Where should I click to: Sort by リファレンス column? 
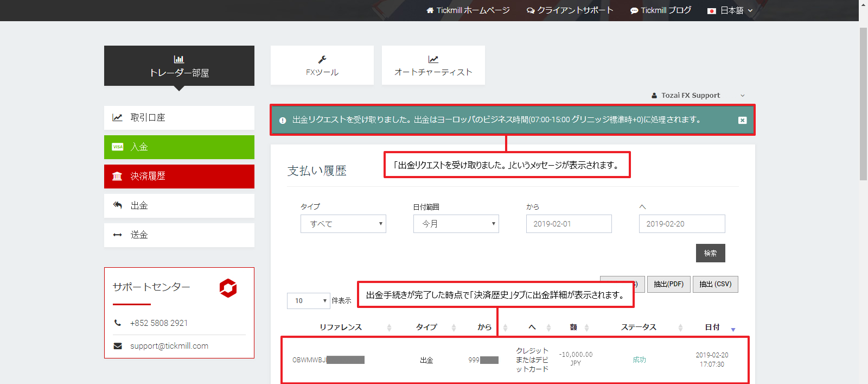(x=341, y=327)
